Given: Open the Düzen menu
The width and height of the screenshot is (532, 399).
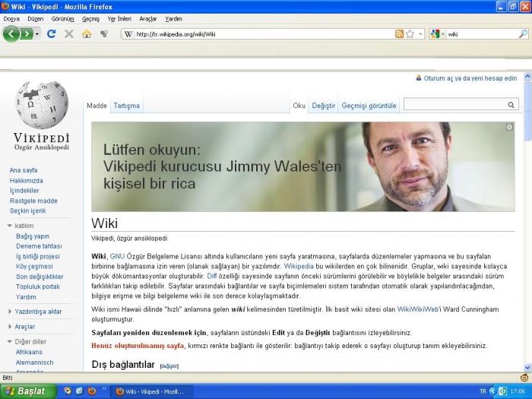Looking at the screenshot, I should [35, 19].
